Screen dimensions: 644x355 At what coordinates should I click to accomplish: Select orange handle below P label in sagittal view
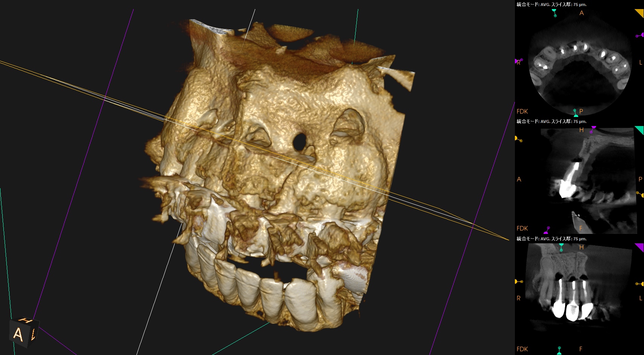(x=640, y=194)
